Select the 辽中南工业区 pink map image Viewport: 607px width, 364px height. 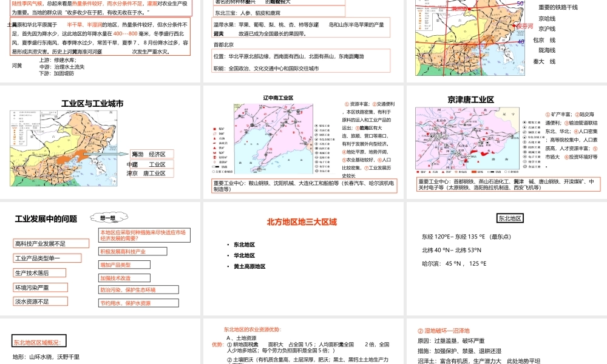pyautogui.click(x=273, y=138)
